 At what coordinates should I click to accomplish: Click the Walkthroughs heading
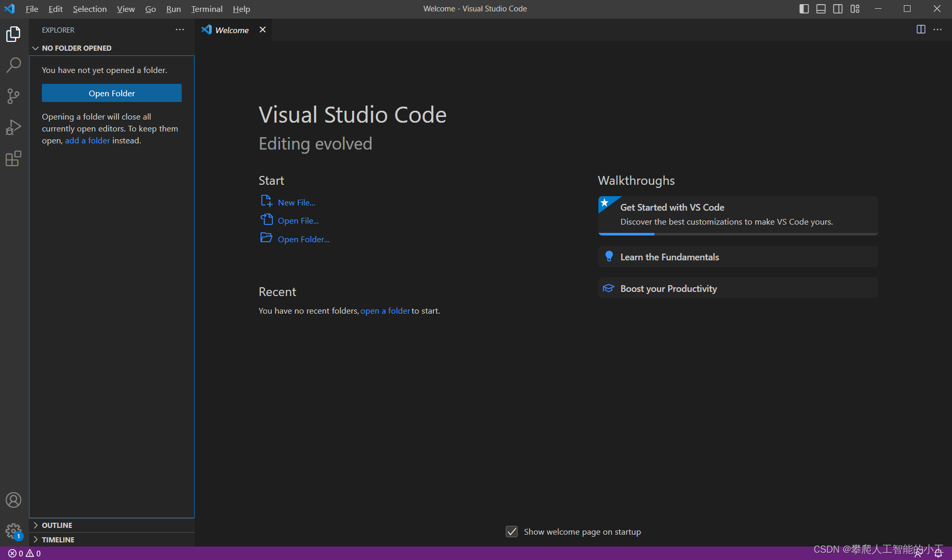point(636,180)
